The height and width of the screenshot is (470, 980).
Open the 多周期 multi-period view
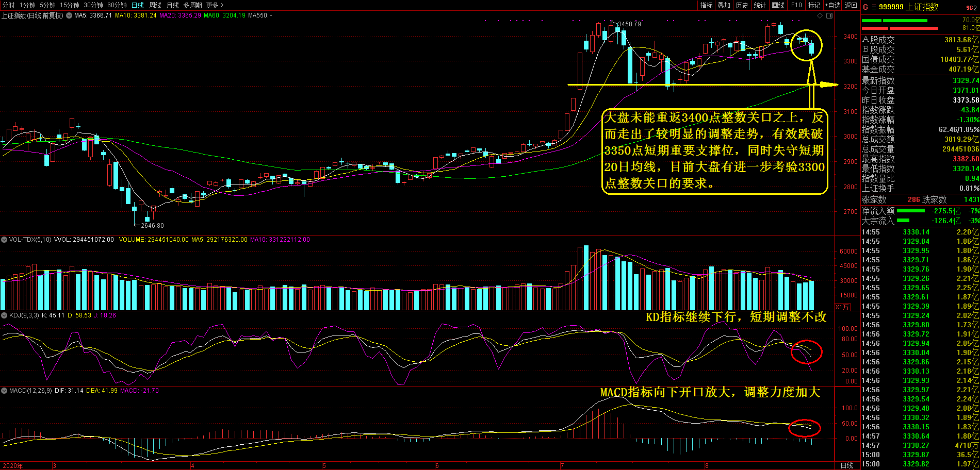click(x=192, y=5)
